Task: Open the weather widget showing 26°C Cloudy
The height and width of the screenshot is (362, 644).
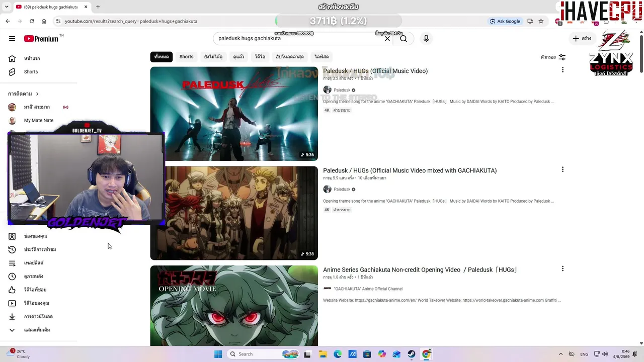Action: pyautogui.click(x=20, y=354)
